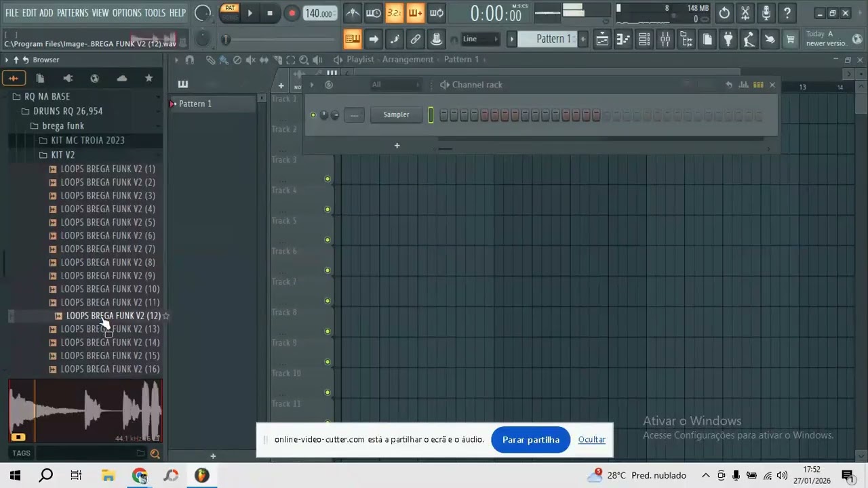Select LOOPS BREGA FUNK V2 (13) sample
Screen dimensions: 868x488
(110, 329)
